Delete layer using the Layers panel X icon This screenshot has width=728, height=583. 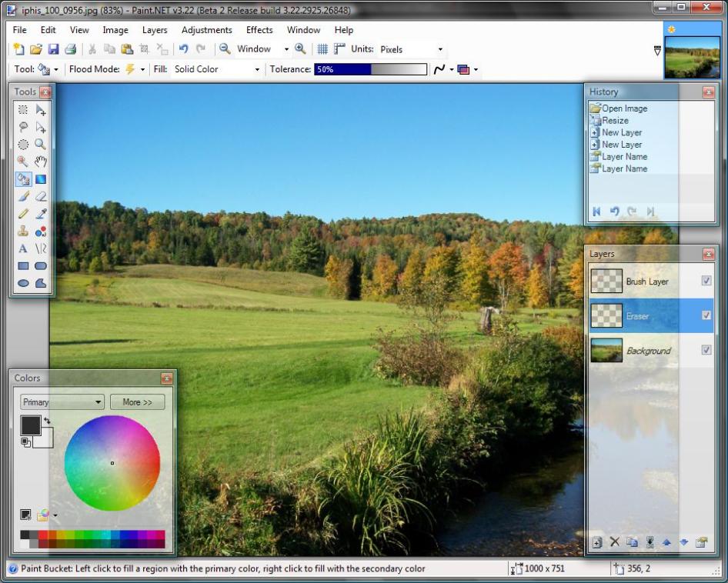click(x=614, y=542)
